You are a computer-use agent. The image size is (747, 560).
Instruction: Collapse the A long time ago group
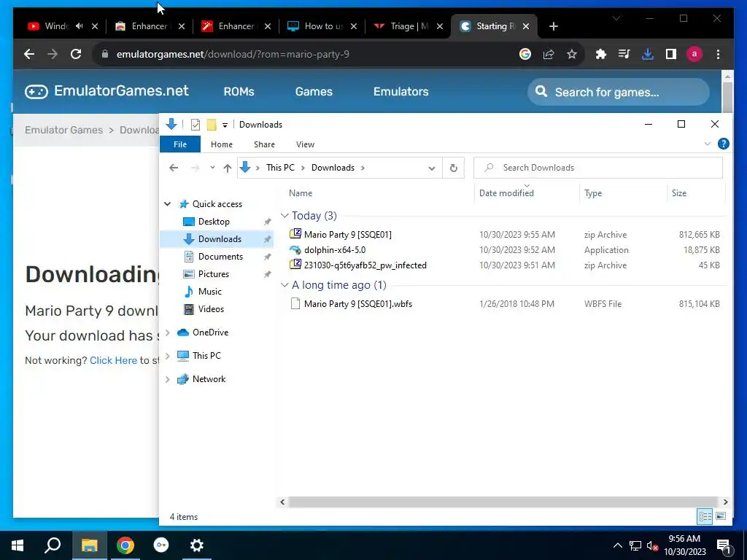coord(285,285)
